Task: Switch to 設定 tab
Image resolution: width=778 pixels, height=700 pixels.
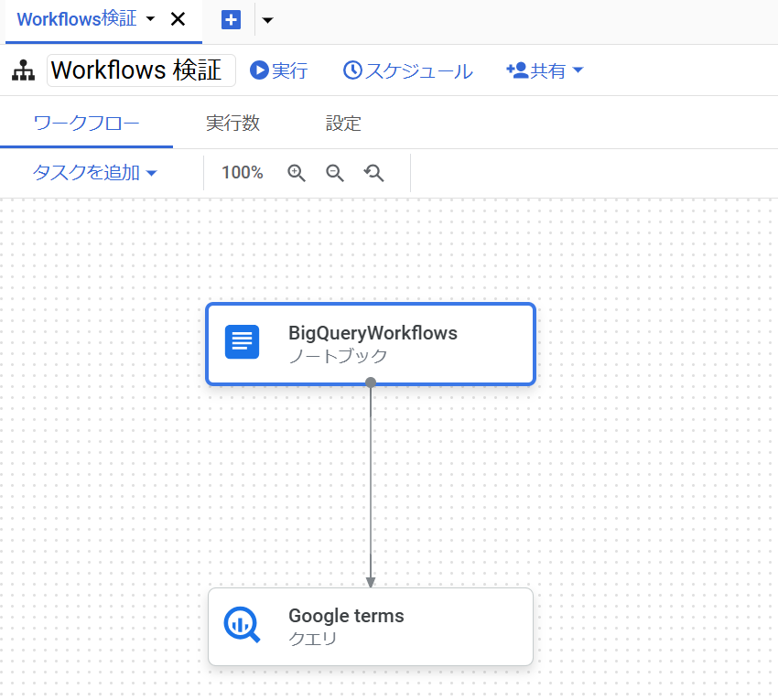Action: pyautogui.click(x=343, y=123)
